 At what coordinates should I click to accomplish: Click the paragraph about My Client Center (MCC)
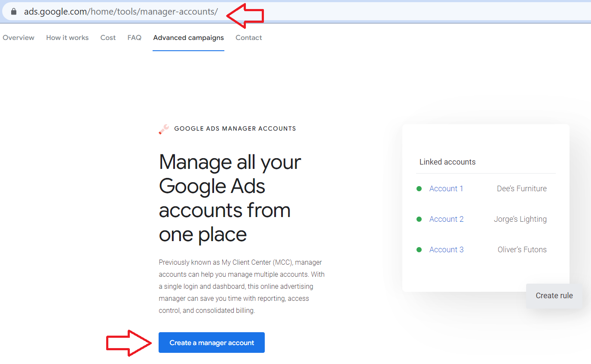coord(242,286)
